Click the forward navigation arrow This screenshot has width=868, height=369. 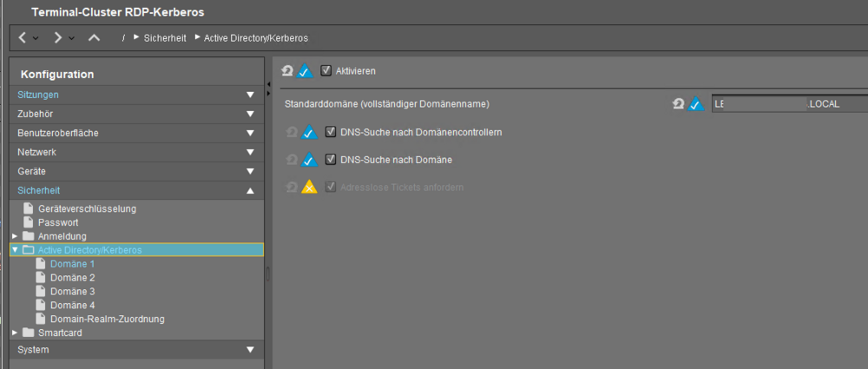click(x=57, y=38)
